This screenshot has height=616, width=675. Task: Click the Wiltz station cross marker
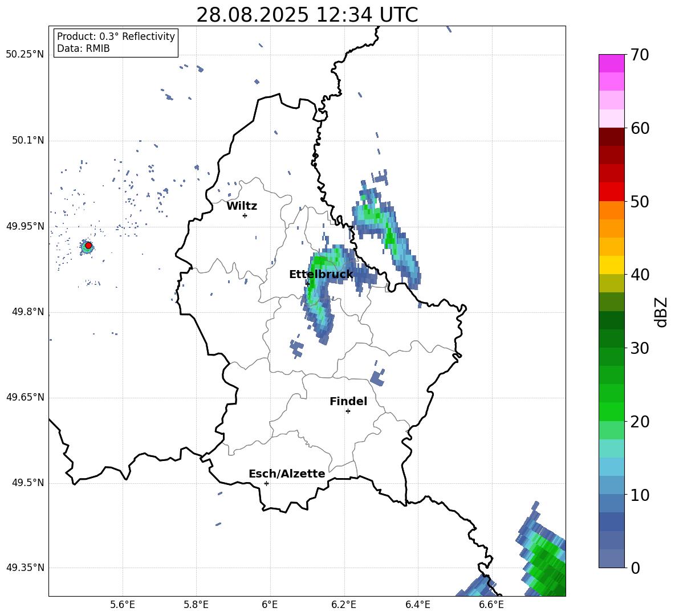(245, 215)
